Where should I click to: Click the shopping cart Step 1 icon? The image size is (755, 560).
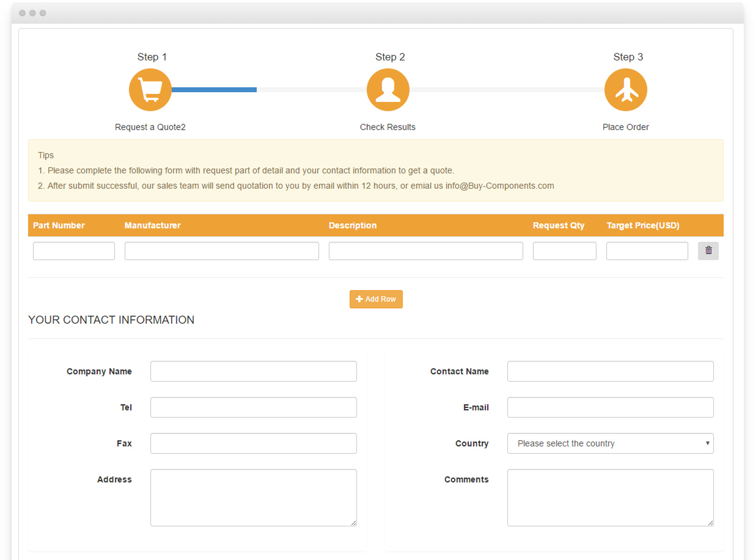pyautogui.click(x=150, y=90)
